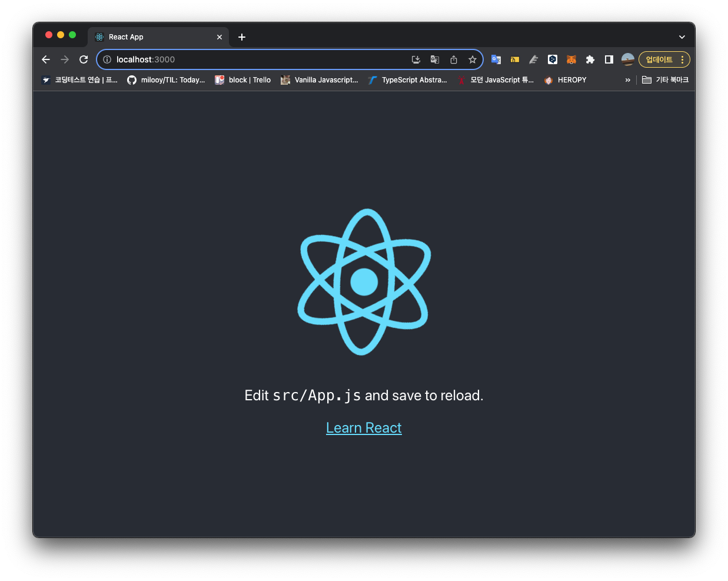Close the React App tab

220,37
